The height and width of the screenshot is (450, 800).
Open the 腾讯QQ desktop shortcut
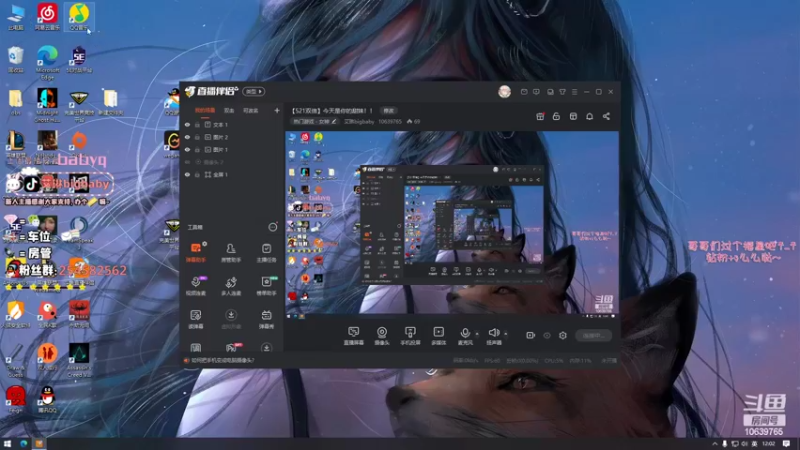47,399
